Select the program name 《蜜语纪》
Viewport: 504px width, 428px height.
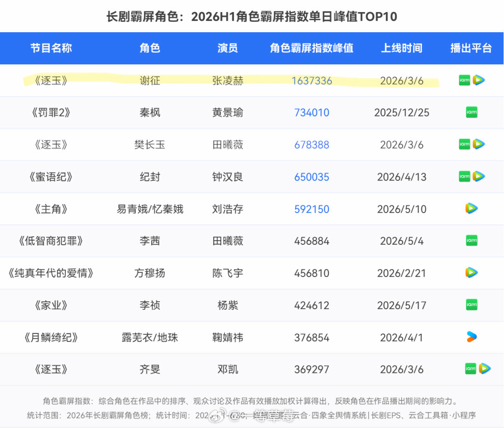click(51, 177)
